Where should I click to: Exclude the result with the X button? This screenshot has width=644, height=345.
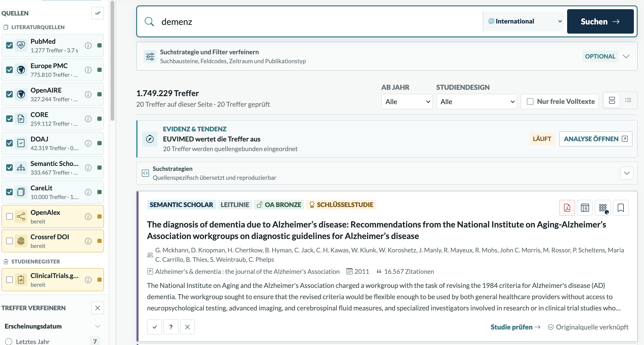pyautogui.click(x=187, y=327)
